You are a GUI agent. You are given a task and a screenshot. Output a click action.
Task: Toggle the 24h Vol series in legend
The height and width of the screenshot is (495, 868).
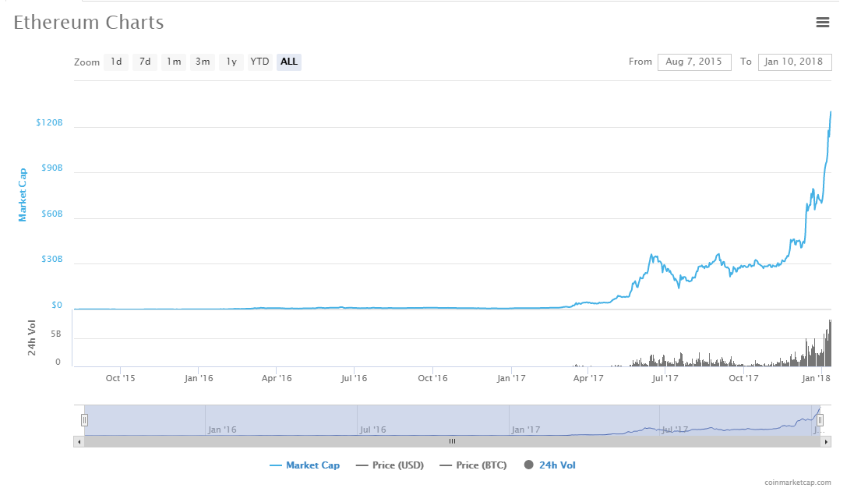[x=549, y=465]
